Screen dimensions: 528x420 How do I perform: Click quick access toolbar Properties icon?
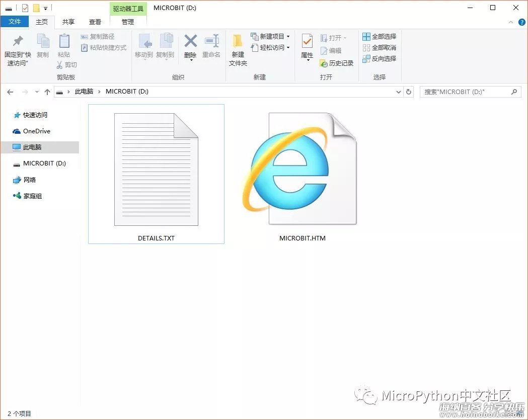pos(25,8)
